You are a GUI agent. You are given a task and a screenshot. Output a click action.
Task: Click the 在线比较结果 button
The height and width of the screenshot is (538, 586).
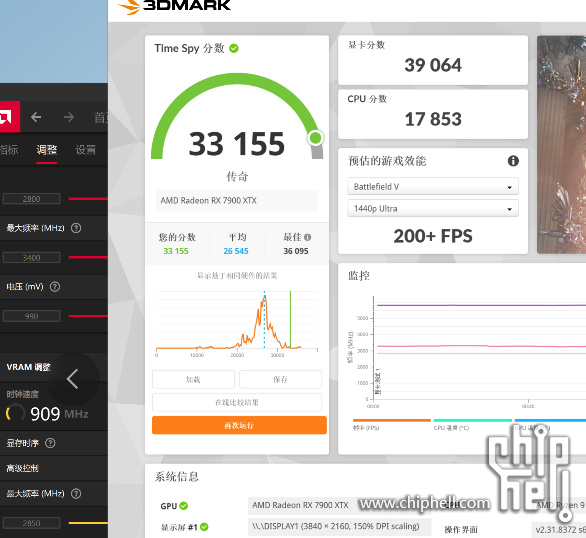click(x=237, y=402)
